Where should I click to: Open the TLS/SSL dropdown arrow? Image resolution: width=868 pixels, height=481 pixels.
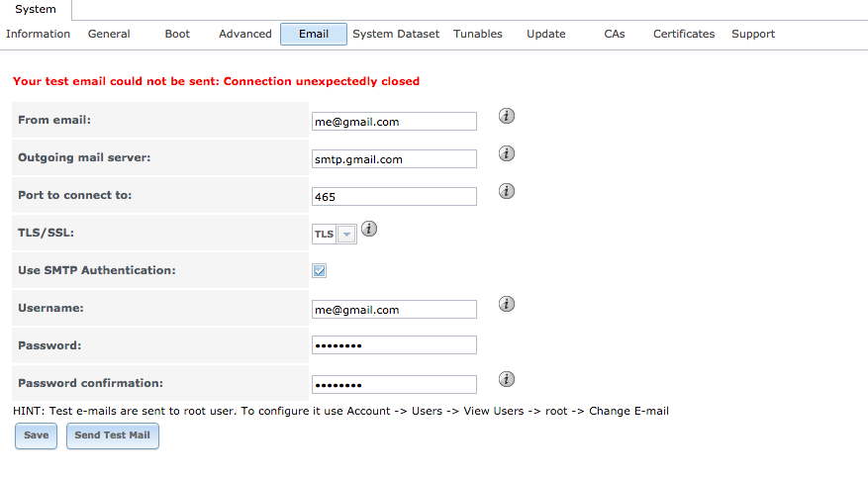pyautogui.click(x=346, y=235)
